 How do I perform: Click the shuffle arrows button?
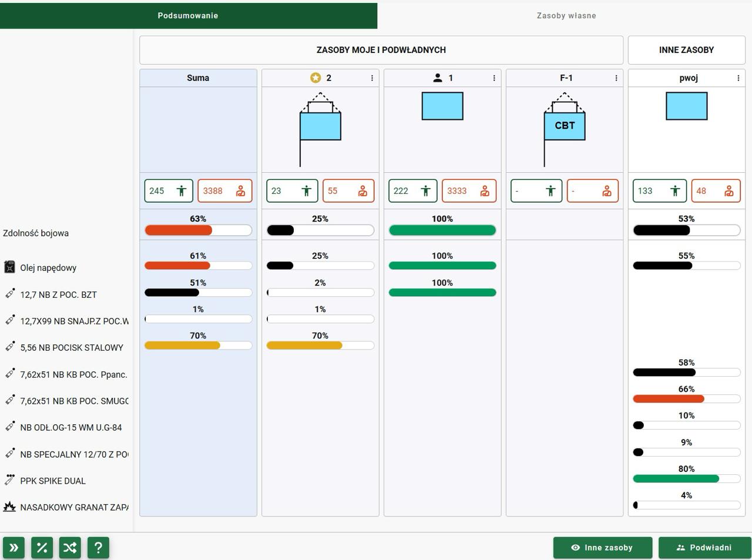(x=70, y=548)
